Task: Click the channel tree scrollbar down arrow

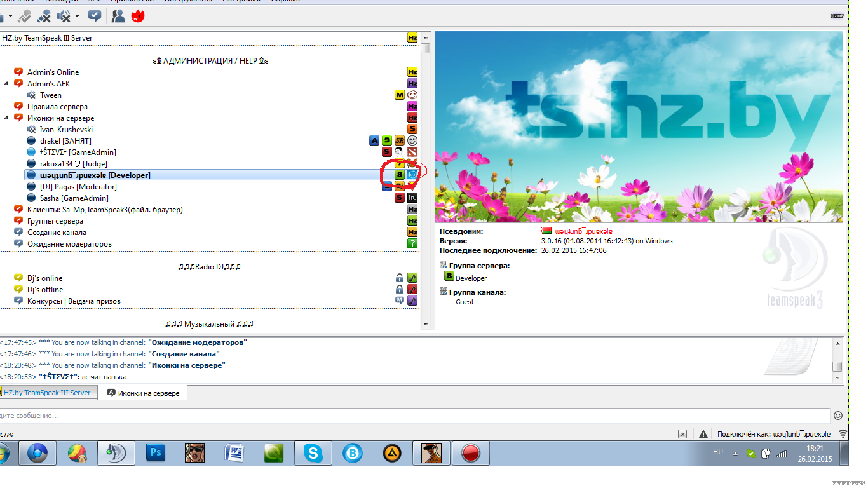Action: 426,324
